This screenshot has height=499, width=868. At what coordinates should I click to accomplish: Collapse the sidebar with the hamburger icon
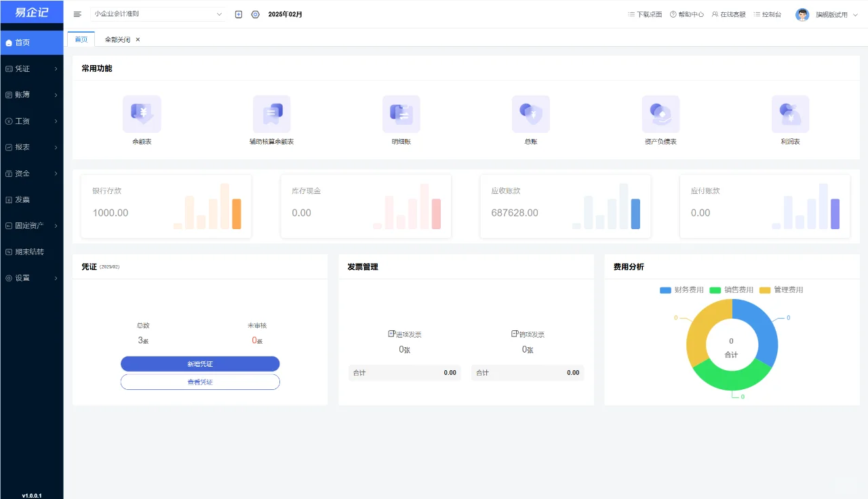click(x=77, y=14)
